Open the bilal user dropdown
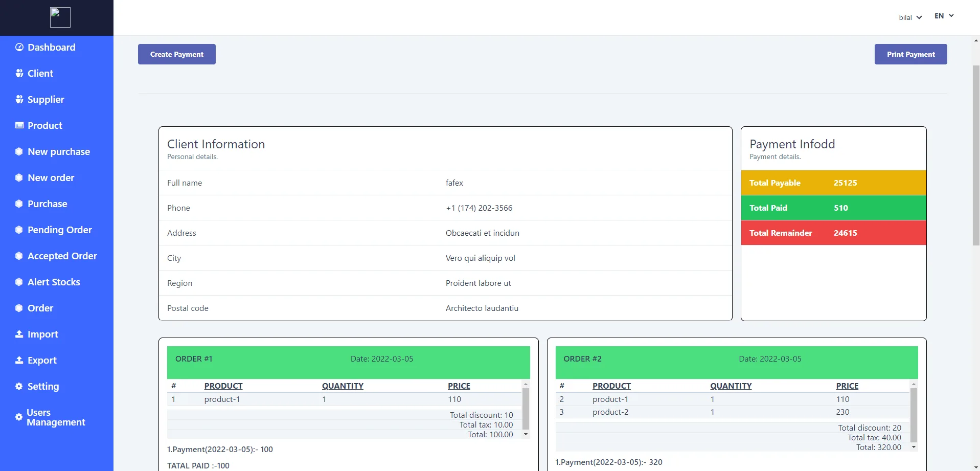The height and width of the screenshot is (471, 980). click(x=910, y=17)
